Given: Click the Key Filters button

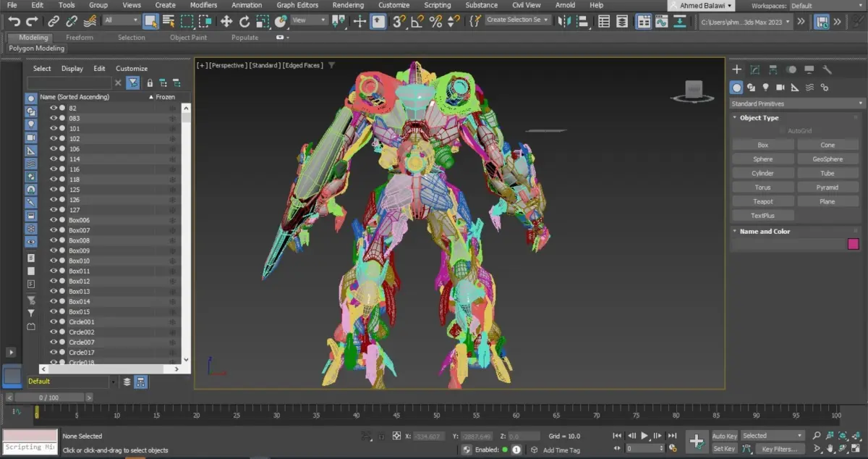Looking at the screenshot, I should [778, 449].
